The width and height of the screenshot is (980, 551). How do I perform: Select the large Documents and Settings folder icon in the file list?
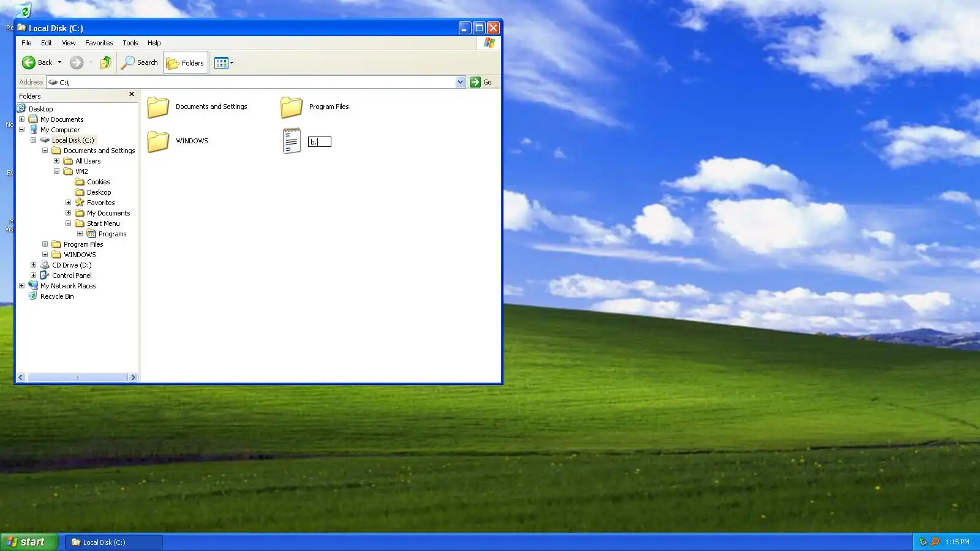coord(158,107)
